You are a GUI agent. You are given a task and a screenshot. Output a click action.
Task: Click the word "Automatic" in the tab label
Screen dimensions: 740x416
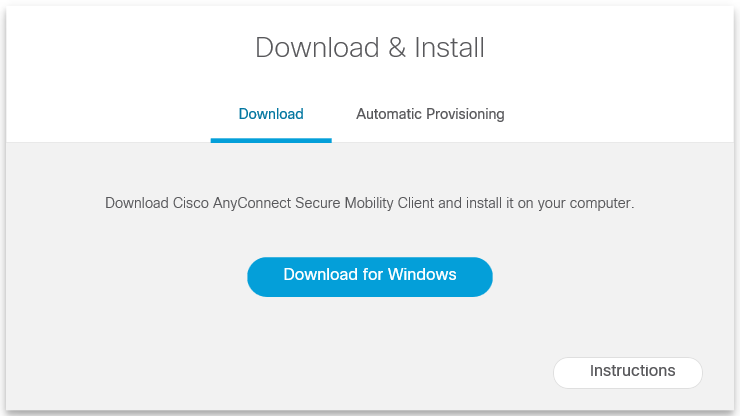(x=389, y=114)
